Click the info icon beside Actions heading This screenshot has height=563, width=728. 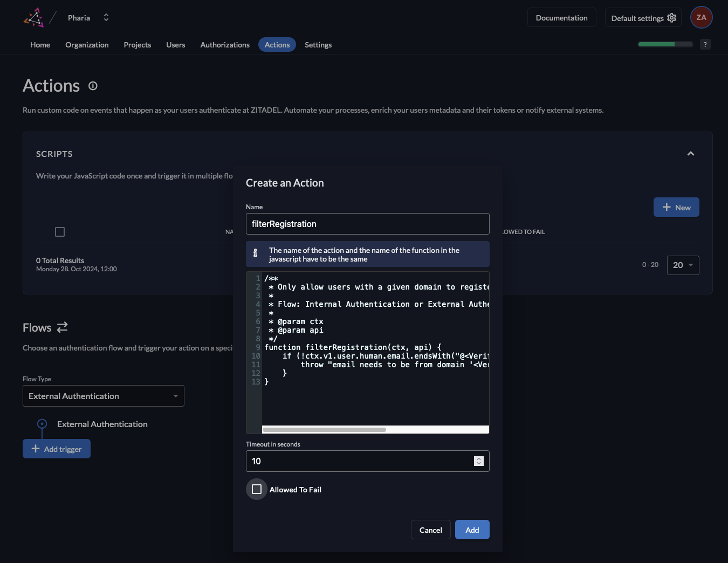tap(93, 86)
